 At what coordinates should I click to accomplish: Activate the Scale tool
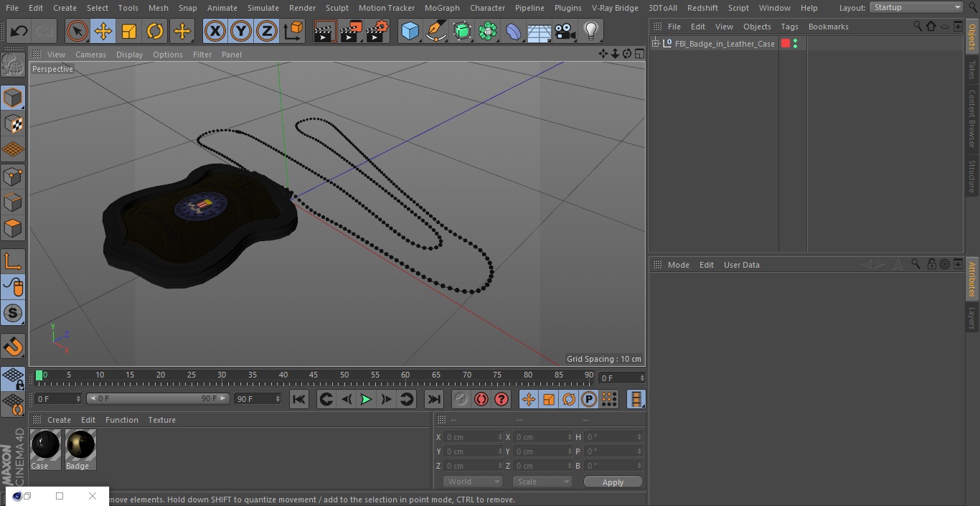coord(129,31)
